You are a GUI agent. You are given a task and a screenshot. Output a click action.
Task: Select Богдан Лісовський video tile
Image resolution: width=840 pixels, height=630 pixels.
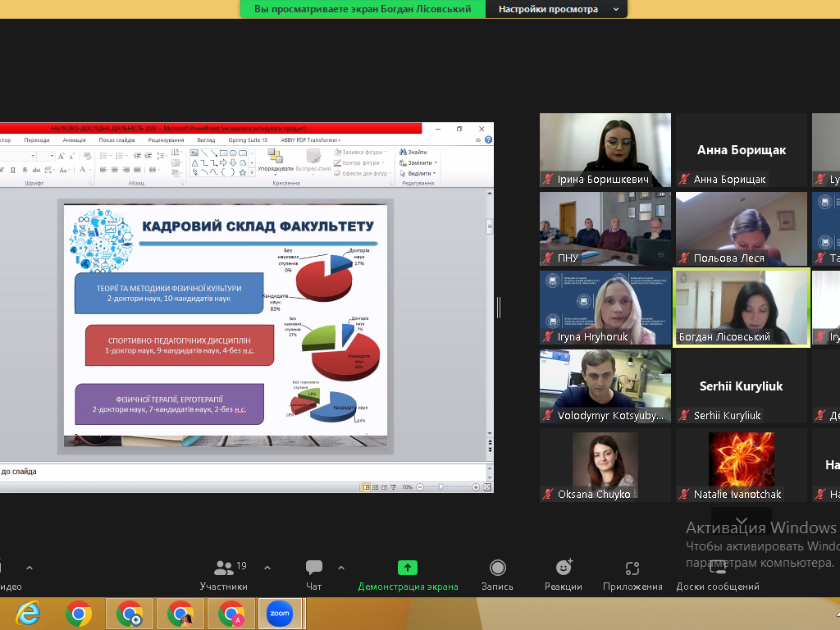tap(741, 308)
